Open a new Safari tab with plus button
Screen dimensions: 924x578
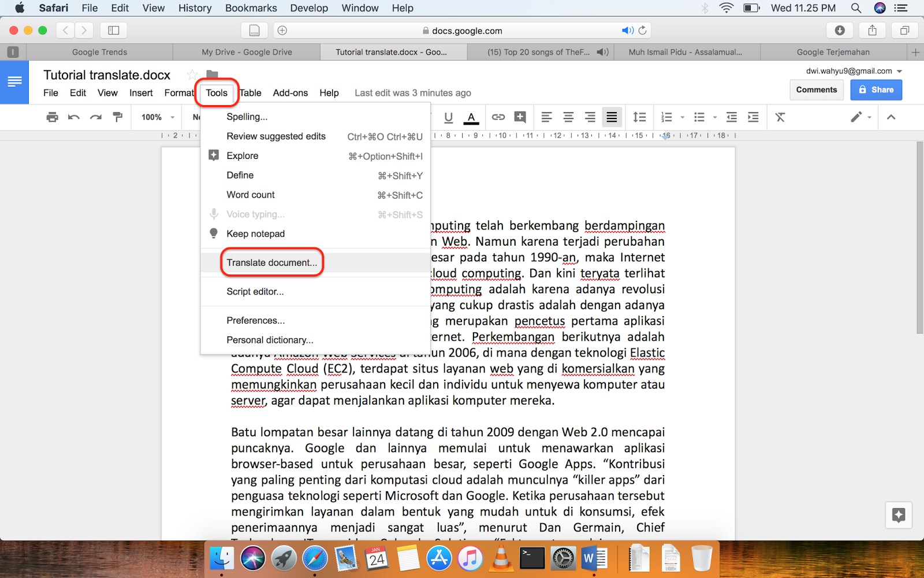tap(915, 52)
